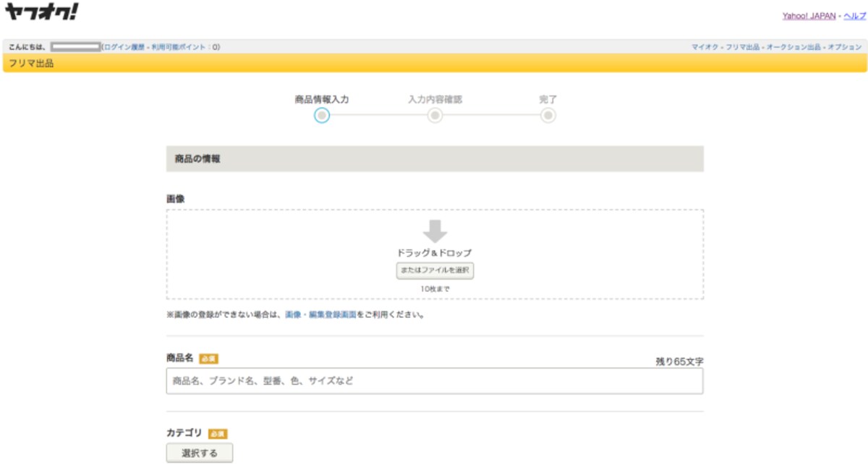
Task: Click the yellow フリマ出品 page title
Action: [x=31, y=64]
